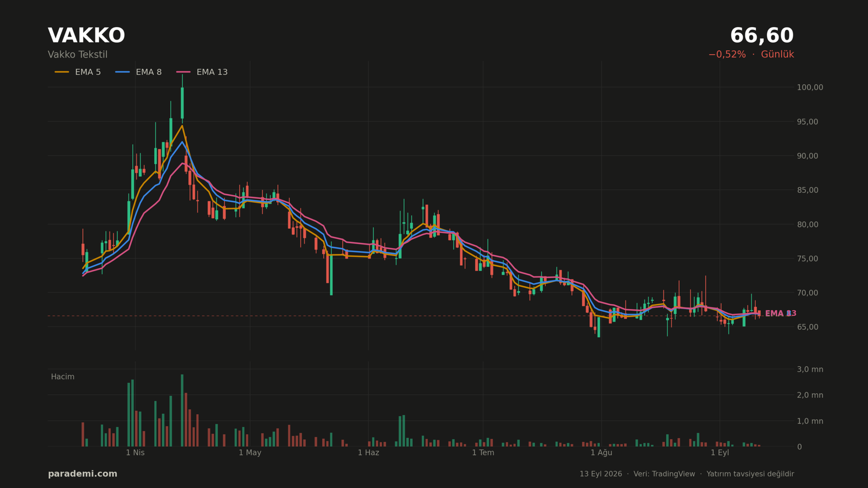Click the pink EMA 13 legend line
The image size is (868, 488).
click(x=183, y=72)
